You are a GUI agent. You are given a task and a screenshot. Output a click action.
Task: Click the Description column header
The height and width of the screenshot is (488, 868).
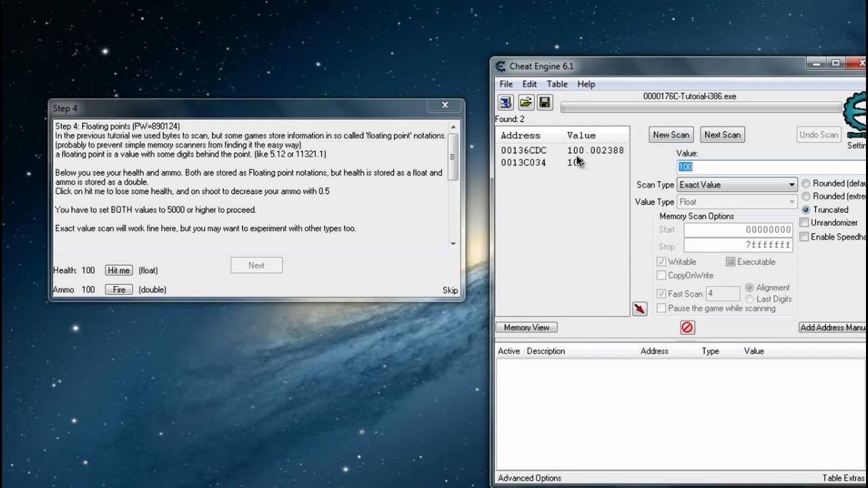click(x=545, y=351)
